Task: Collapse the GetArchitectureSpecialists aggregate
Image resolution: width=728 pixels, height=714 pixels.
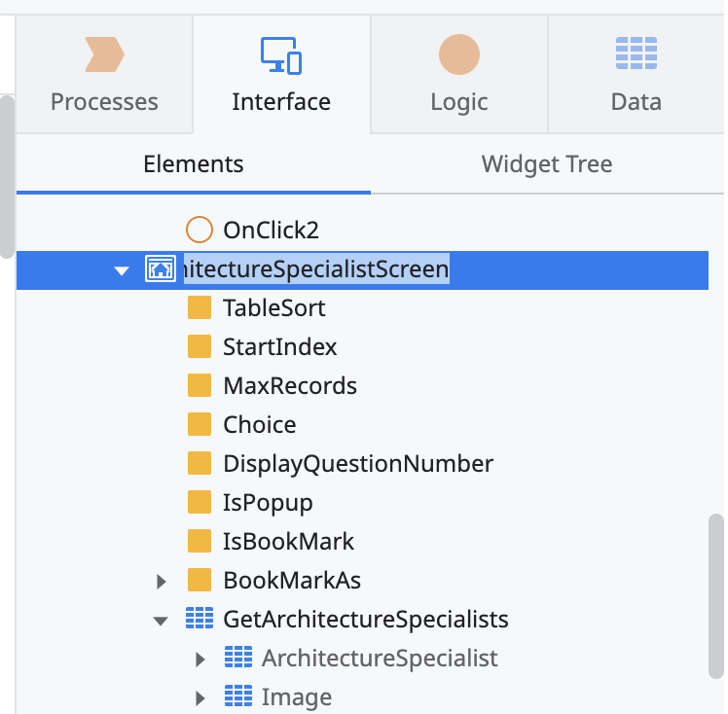Action: tap(162, 621)
